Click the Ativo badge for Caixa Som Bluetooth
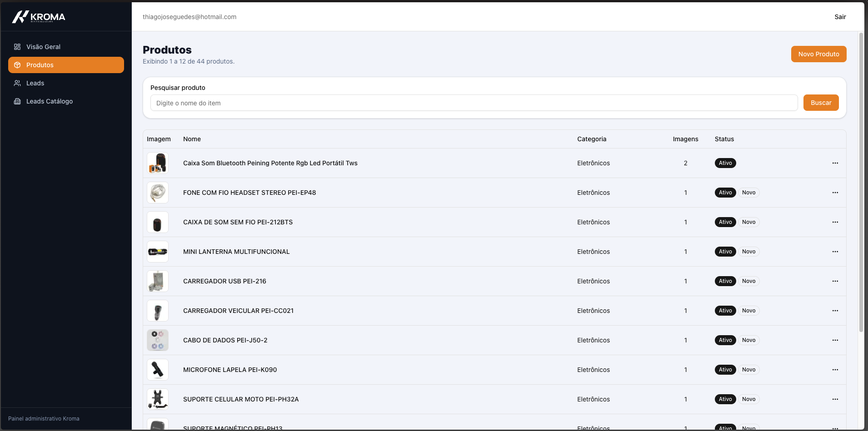Screen dimensions: 868x431 point(725,163)
